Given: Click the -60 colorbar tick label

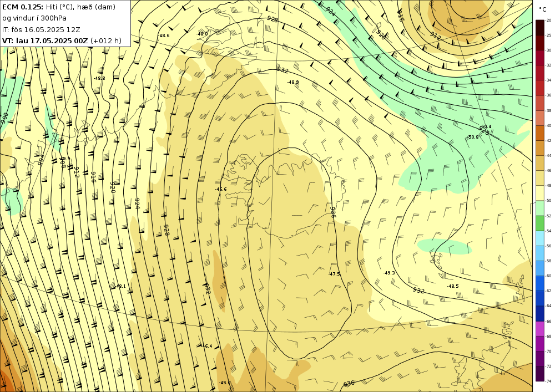Looking at the screenshot, I should 548,276.
